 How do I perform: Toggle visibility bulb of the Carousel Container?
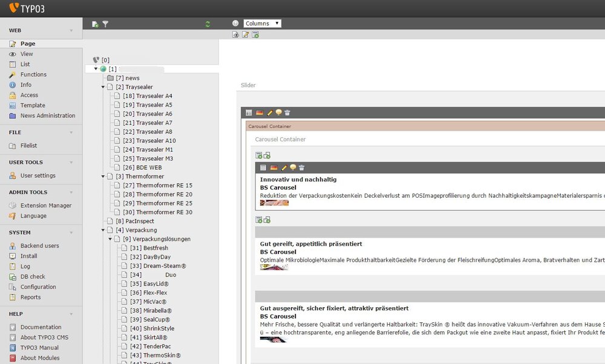pos(278,112)
